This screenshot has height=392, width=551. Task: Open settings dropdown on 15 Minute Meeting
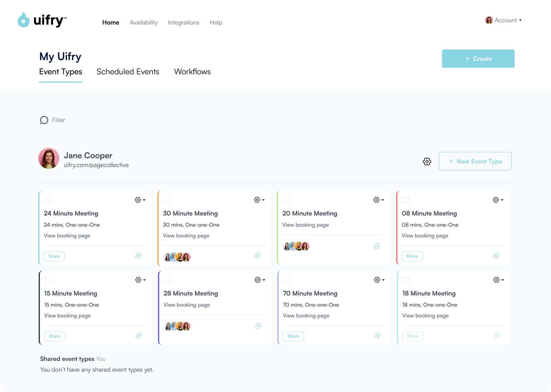[141, 280]
